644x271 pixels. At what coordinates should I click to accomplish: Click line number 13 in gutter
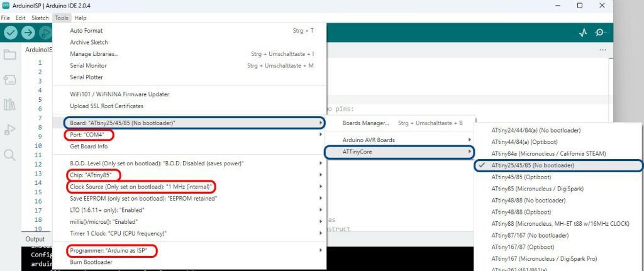38,174
